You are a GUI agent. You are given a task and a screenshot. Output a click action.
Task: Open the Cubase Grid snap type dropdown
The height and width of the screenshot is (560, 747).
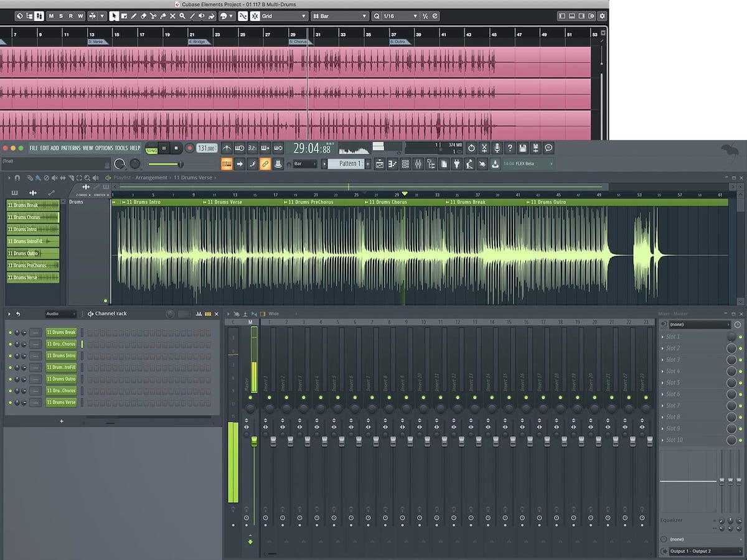tap(284, 16)
